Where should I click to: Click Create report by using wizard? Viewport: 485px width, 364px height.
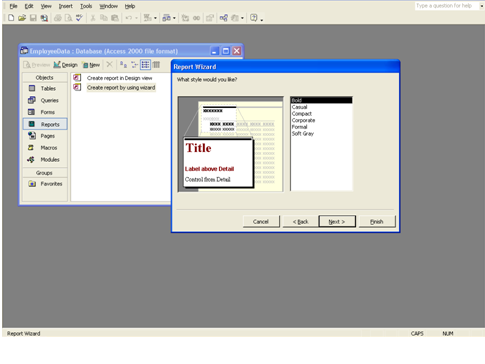[x=121, y=88]
